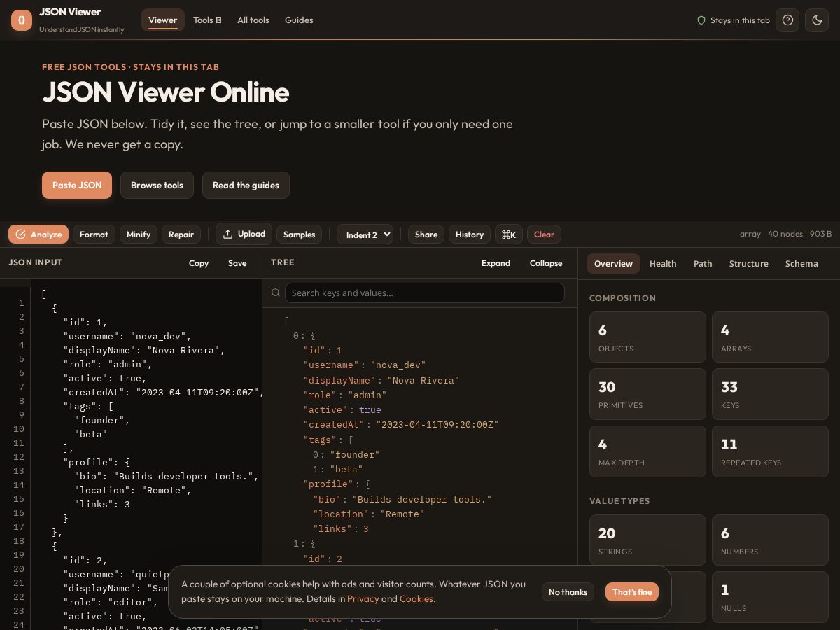Click the Format button
Viewport: 840px width, 630px height.
pos(94,234)
